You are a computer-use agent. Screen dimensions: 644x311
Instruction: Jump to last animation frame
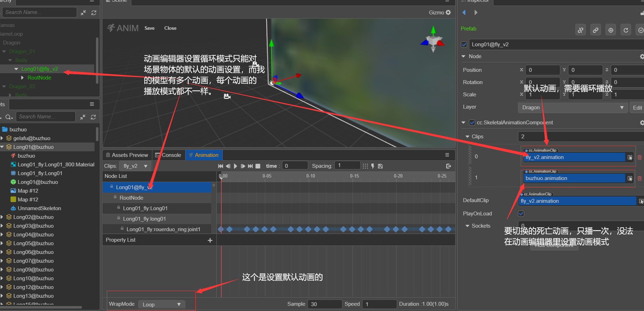(x=250, y=166)
